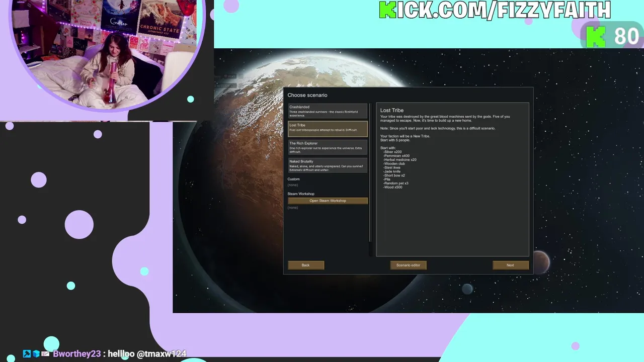Click the scenario list scrollbar
644x362 pixels.
tap(371, 172)
